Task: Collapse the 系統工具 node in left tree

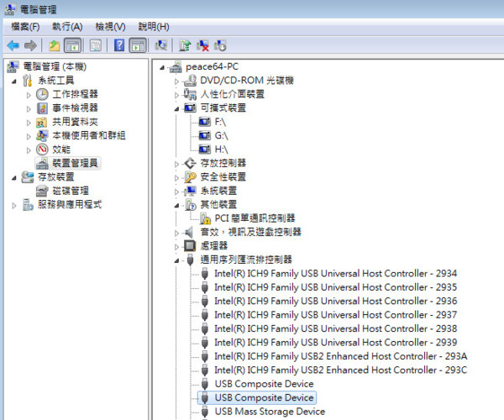Action: tap(13, 81)
